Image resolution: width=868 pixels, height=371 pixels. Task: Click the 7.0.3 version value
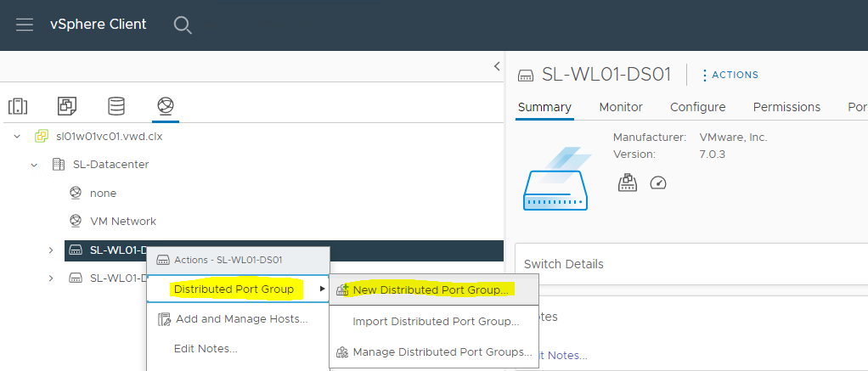[x=712, y=154]
